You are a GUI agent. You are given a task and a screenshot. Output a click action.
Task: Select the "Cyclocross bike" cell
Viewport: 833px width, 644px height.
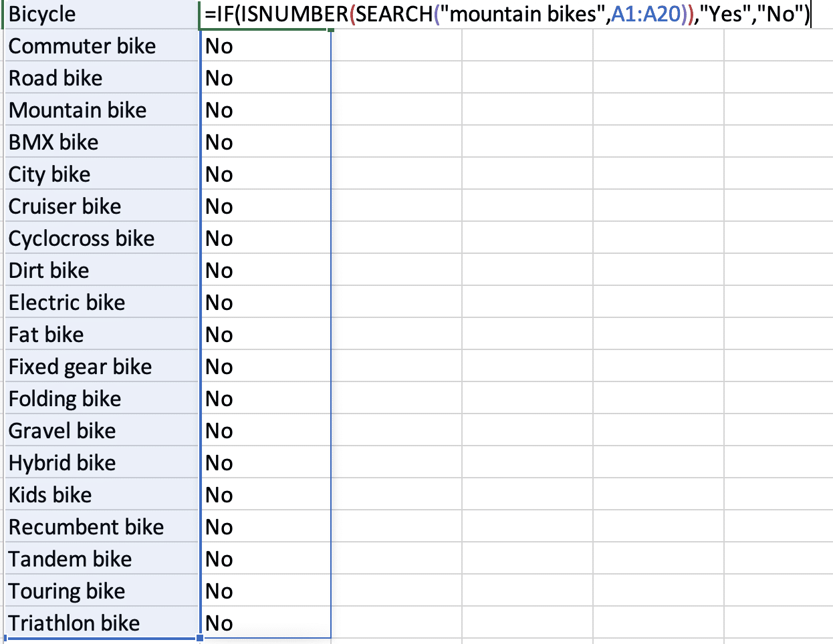tap(100, 238)
